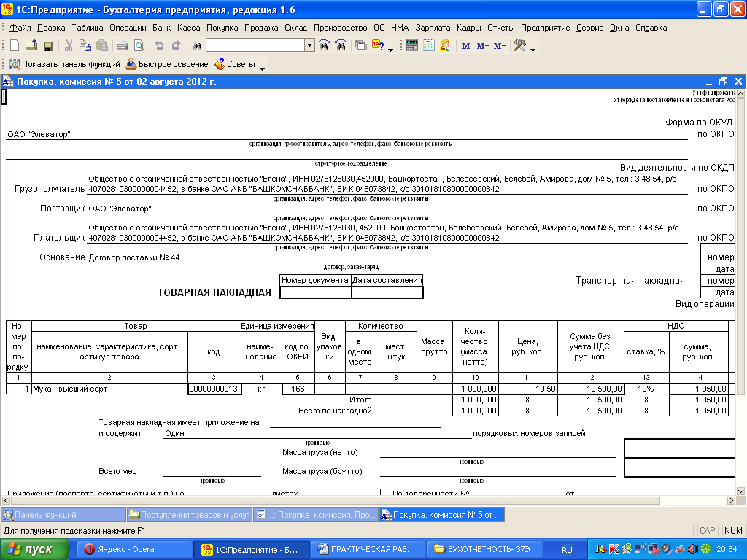
Task: Open dropdown of the toolbar search field
Action: tap(309, 46)
